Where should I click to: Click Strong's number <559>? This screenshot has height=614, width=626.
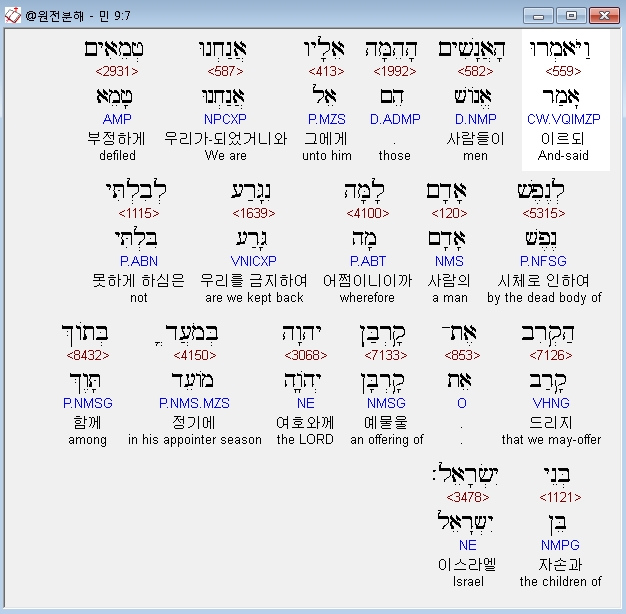tap(563, 71)
